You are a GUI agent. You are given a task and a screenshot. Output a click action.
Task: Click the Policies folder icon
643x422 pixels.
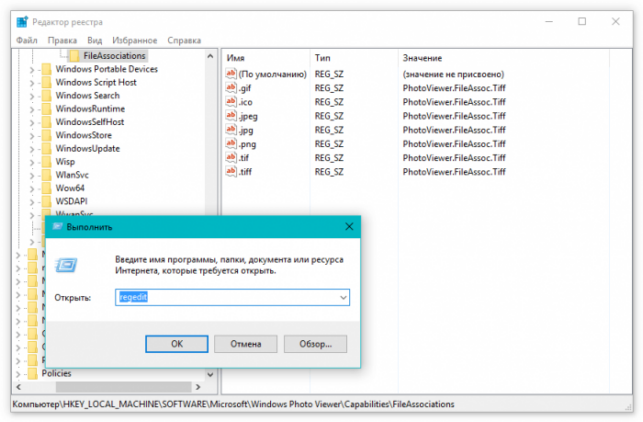click(x=33, y=373)
